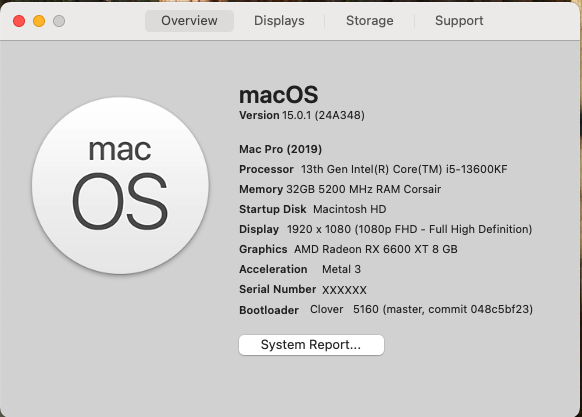Minimize the window with the yellow button
582x417 pixels.
tap(39, 21)
